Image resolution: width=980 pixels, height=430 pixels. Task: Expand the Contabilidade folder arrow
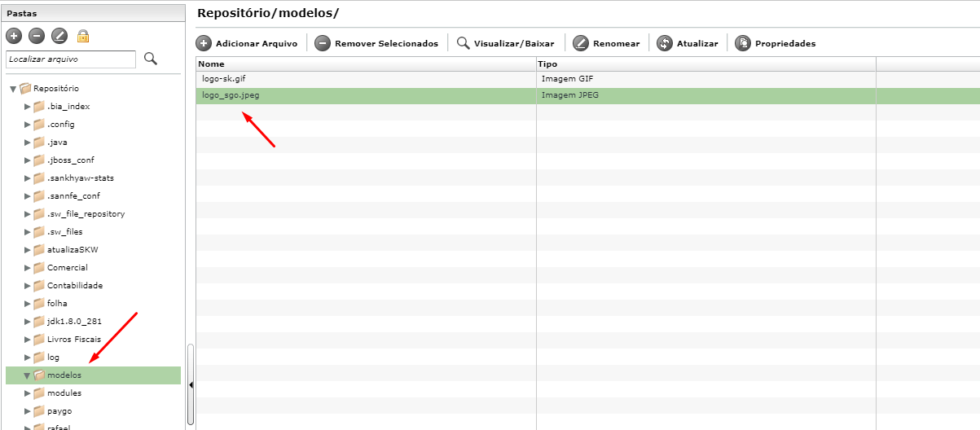[27, 286]
